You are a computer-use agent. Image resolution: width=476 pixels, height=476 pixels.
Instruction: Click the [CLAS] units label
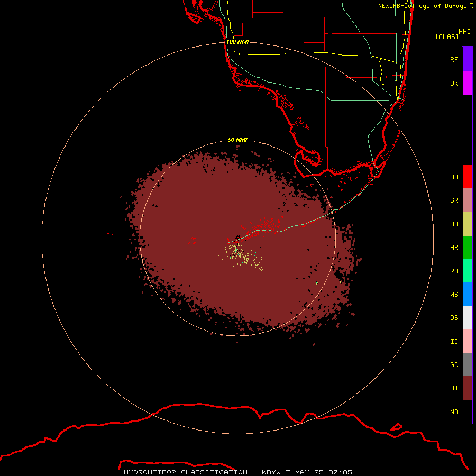[447, 36]
